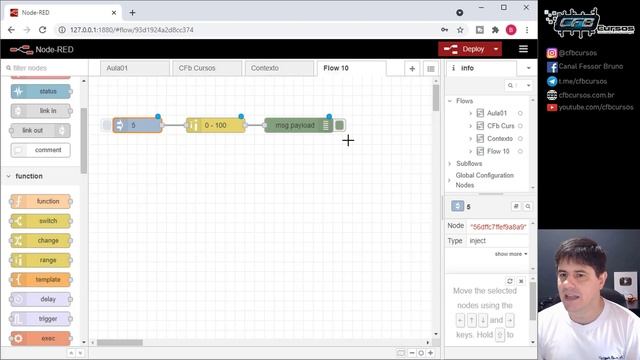
Task: Select the inject node labeled 5
Action: pos(138,125)
